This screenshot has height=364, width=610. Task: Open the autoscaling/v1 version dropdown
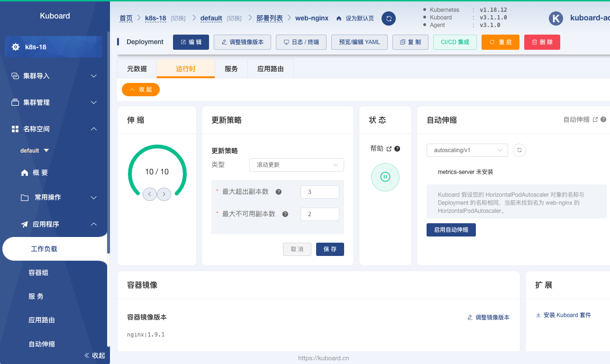click(x=467, y=150)
